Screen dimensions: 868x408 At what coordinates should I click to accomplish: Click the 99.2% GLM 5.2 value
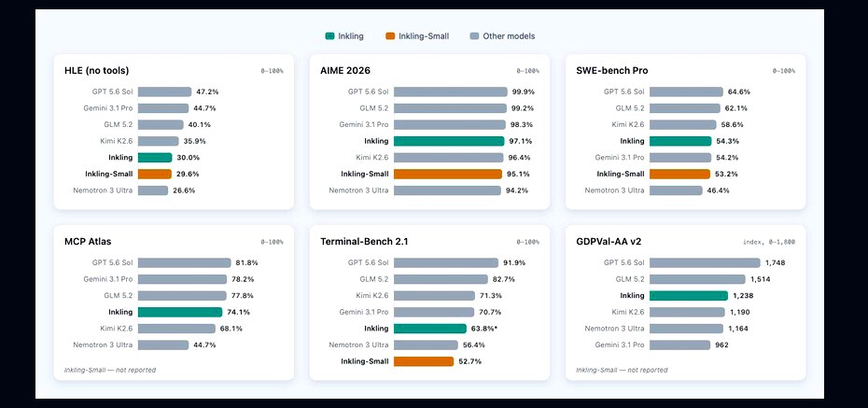point(522,108)
